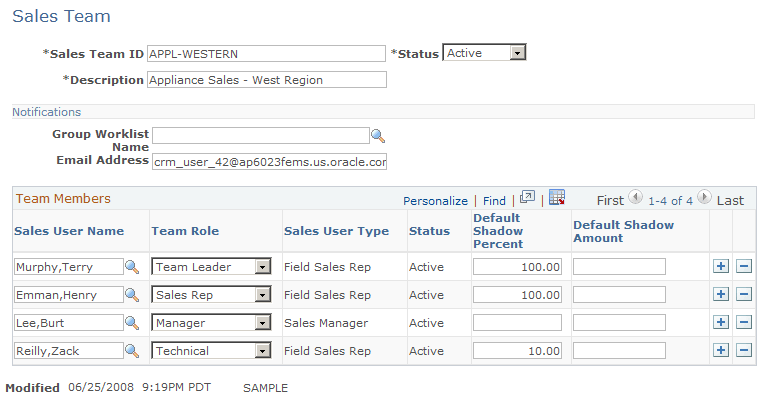Open lookup beside Murphy,Terry name field
Viewport: 770px width, 396px height.
[132, 267]
